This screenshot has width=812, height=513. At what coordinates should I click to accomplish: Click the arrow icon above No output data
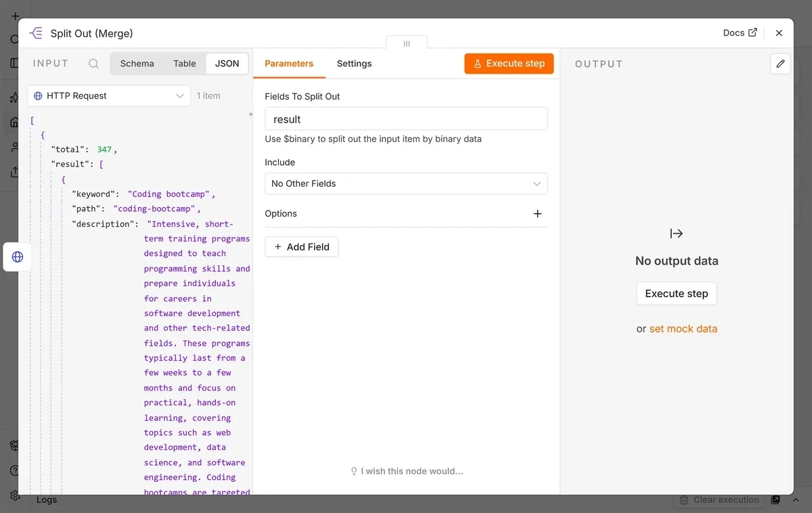point(677,233)
